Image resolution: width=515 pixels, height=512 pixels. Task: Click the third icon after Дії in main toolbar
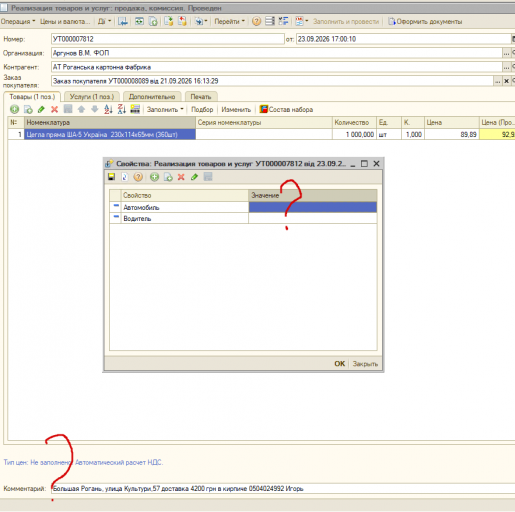[153, 21]
